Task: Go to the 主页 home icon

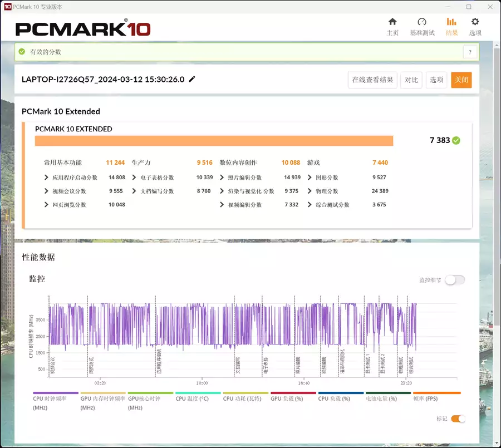Action: (392, 22)
